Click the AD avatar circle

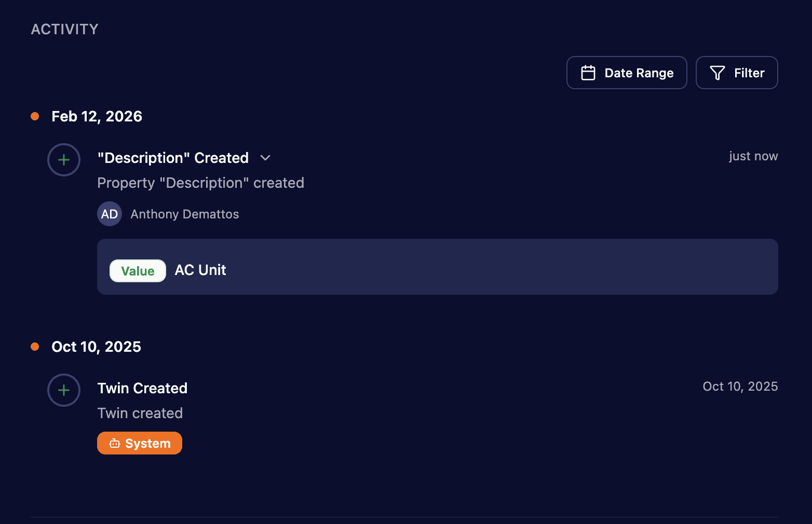[110, 214]
